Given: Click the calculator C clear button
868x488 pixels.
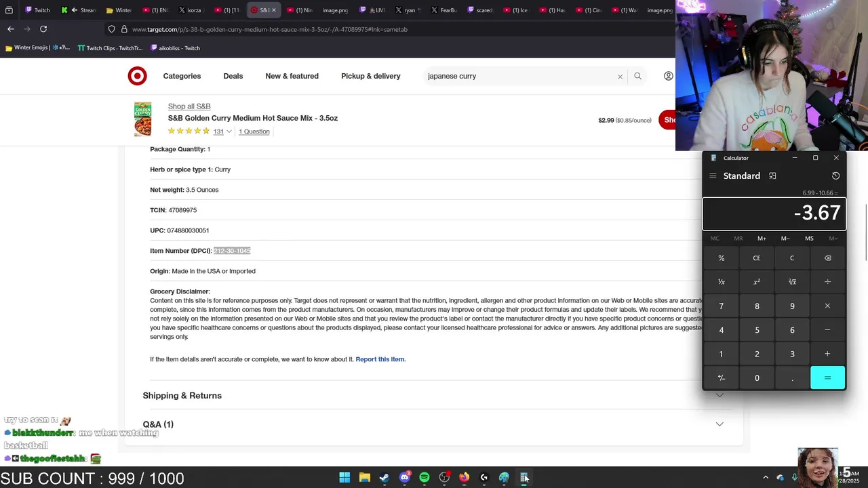Looking at the screenshot, I should pos(792,258).
